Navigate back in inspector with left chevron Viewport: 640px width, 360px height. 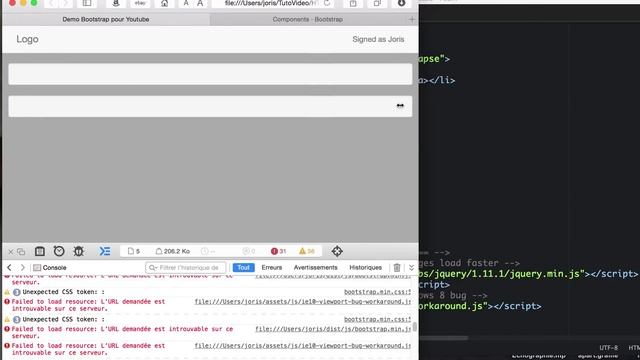click(x=9, y=267)
